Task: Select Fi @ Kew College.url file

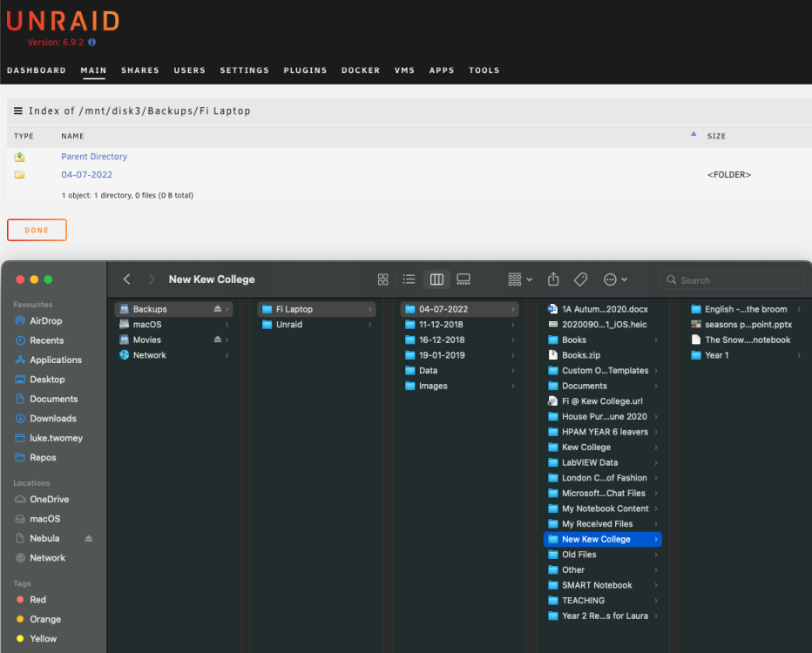Action: click(x=603, y=401)
